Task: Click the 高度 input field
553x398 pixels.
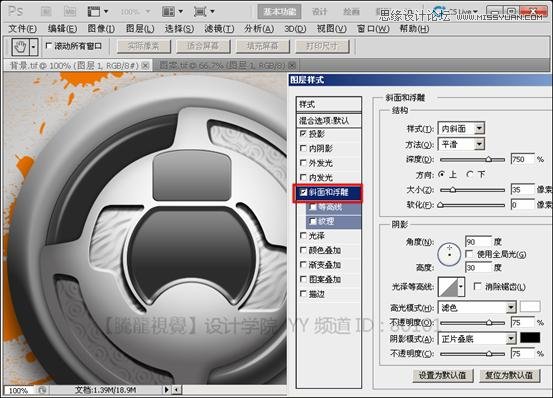Action: click(x=478, y=268)
